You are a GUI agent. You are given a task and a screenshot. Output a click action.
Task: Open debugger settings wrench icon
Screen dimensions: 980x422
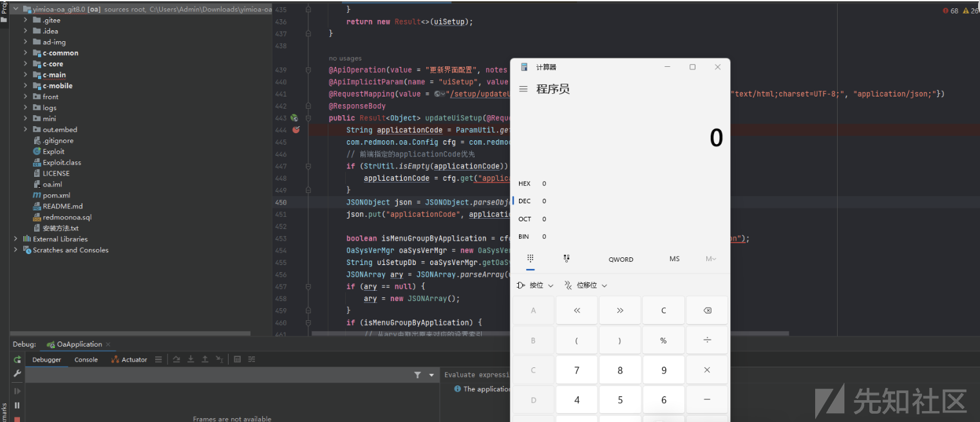[17, 373]
